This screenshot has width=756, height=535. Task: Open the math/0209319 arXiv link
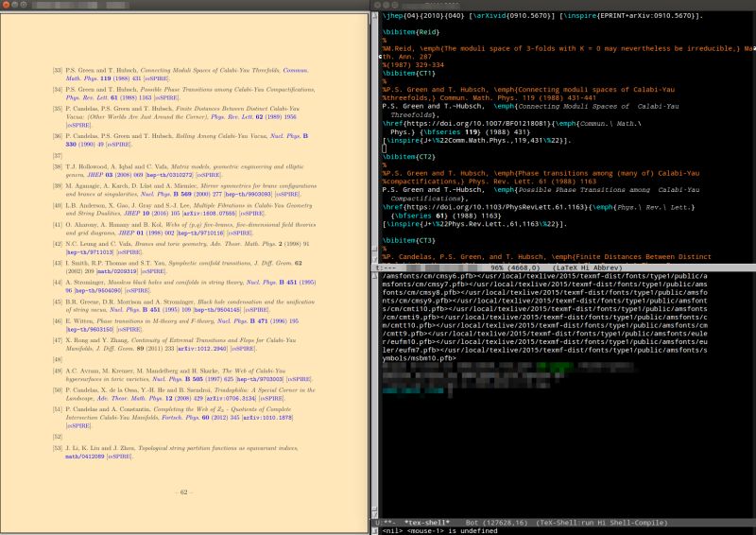click(x=117, y=271)
